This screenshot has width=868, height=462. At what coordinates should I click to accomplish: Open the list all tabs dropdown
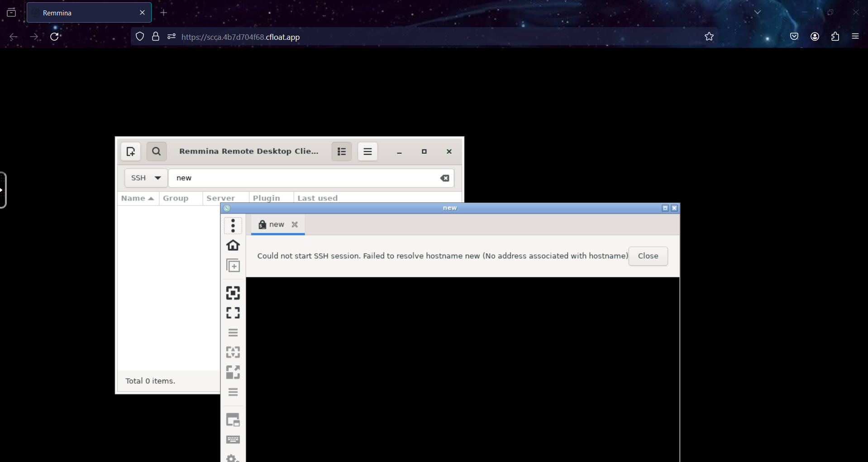(758, 12)
